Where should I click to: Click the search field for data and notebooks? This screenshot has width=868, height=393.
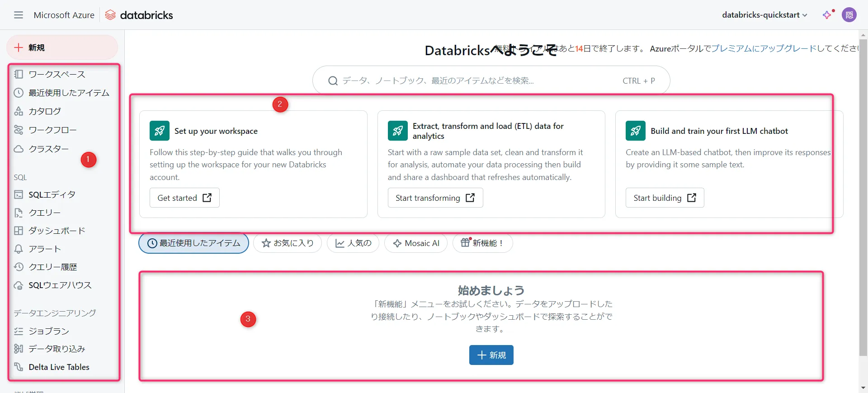(491, 80)
